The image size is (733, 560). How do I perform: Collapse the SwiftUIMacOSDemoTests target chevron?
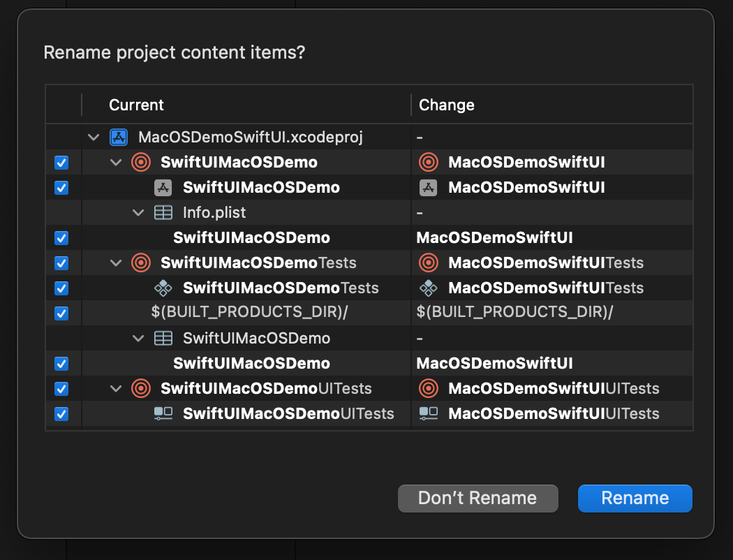click(116, 263)
